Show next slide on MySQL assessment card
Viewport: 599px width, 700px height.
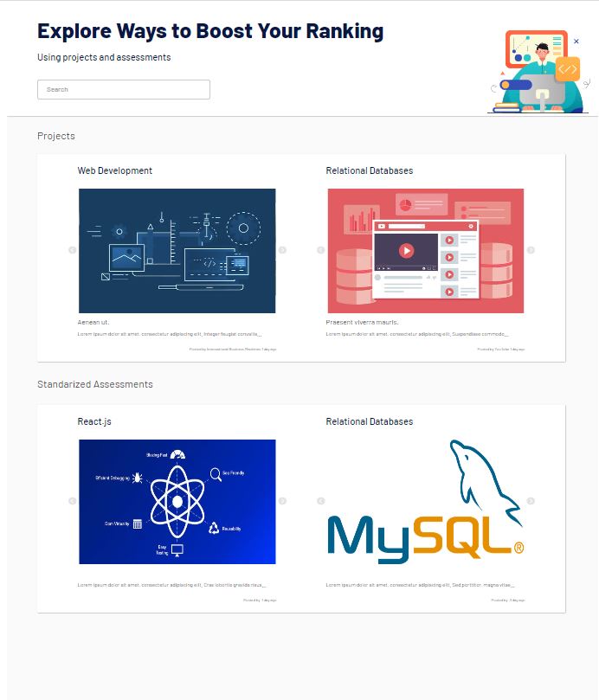pyautogui.click(x=531, y=501)
